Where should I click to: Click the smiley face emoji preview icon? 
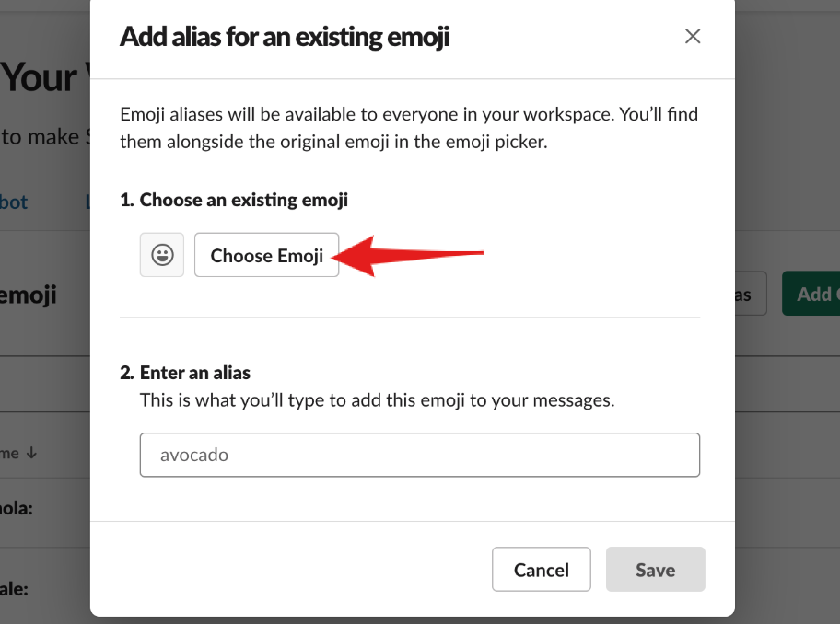click(x=162, y=255)
